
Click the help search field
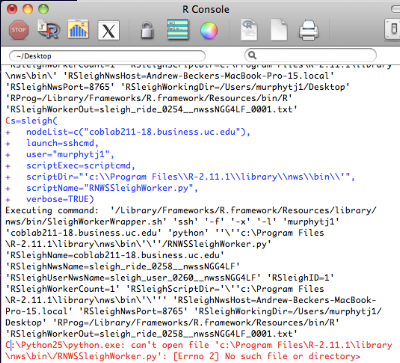311,55
